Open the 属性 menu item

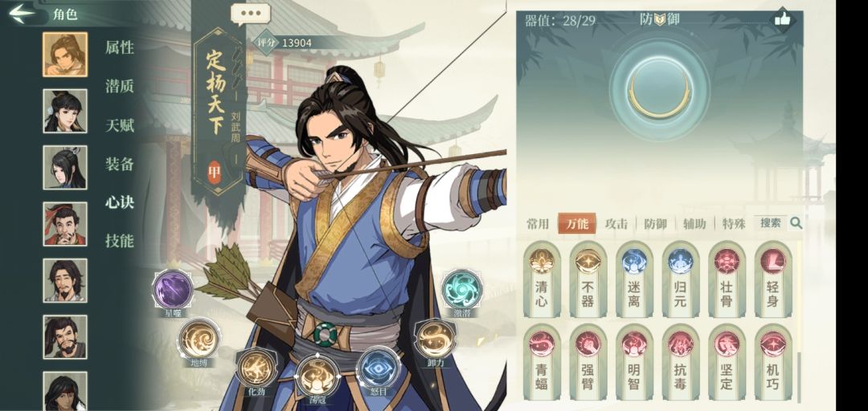click(x=120, y=47)
